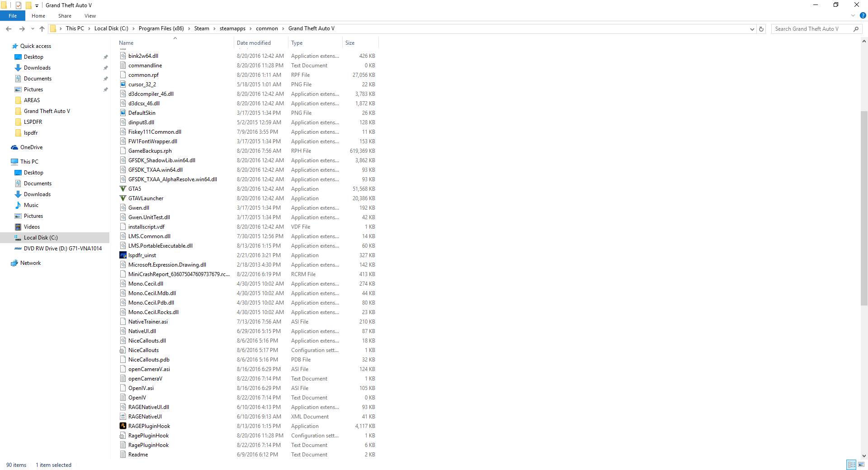Sort files by Date modified column
Screen dimensions: 868x470
click(254, 43)
